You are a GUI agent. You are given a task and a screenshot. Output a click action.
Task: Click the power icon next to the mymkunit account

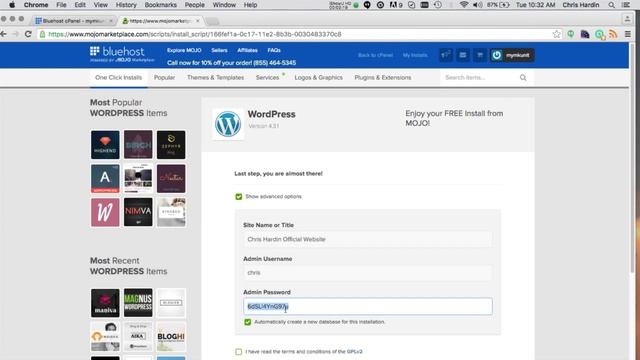pyautogui.click(x=496, y=55)
